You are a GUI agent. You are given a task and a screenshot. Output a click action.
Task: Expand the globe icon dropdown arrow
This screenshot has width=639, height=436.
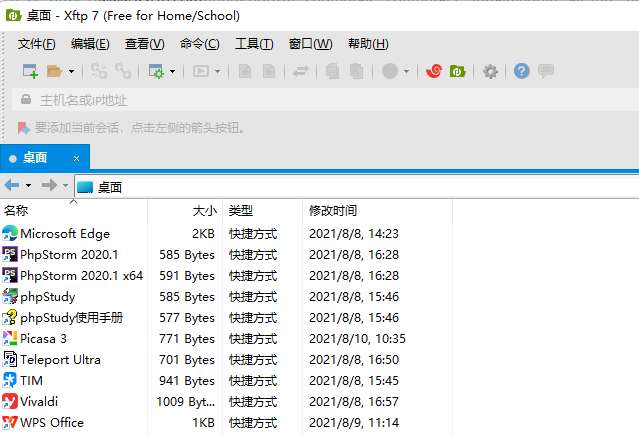(406, 72)
